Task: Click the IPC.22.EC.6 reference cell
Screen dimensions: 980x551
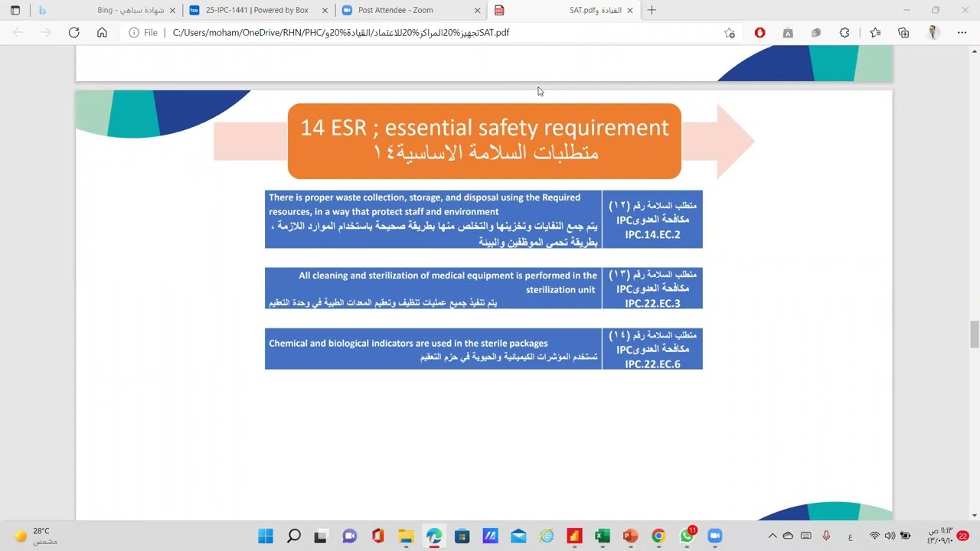Action: click(x=652, y=349)
